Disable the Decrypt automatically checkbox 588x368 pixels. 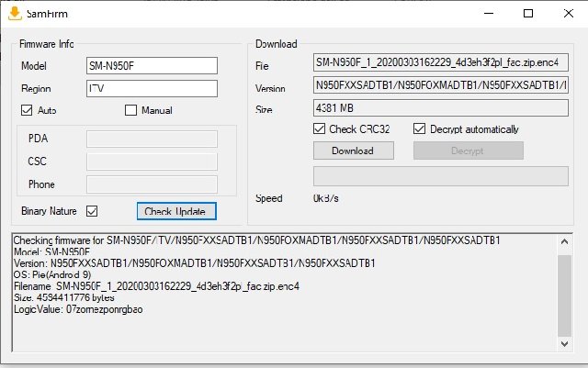(x=419, y=128)
